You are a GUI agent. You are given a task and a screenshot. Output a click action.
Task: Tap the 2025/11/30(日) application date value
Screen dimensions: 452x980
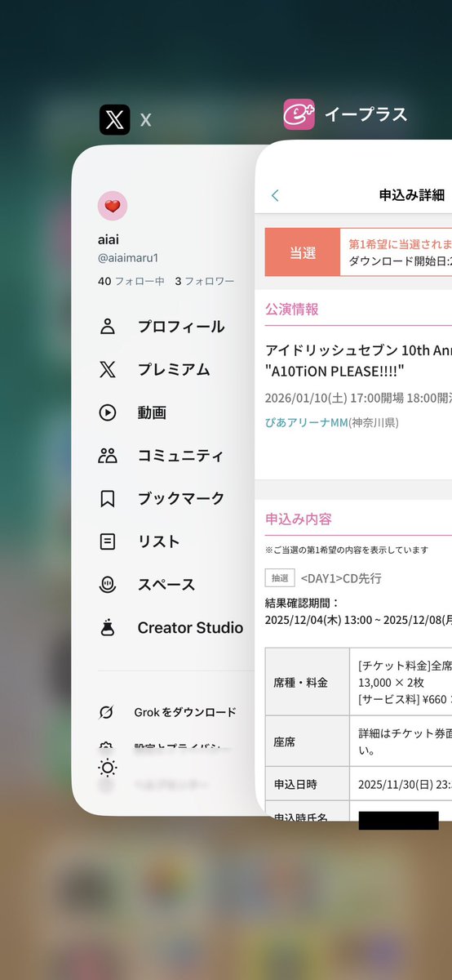click(405, 784)
